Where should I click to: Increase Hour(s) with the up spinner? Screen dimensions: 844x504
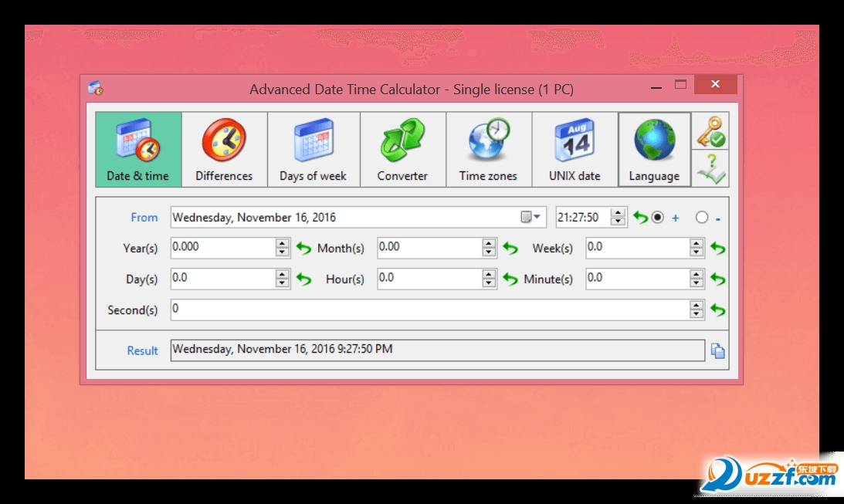click(489, 274)
